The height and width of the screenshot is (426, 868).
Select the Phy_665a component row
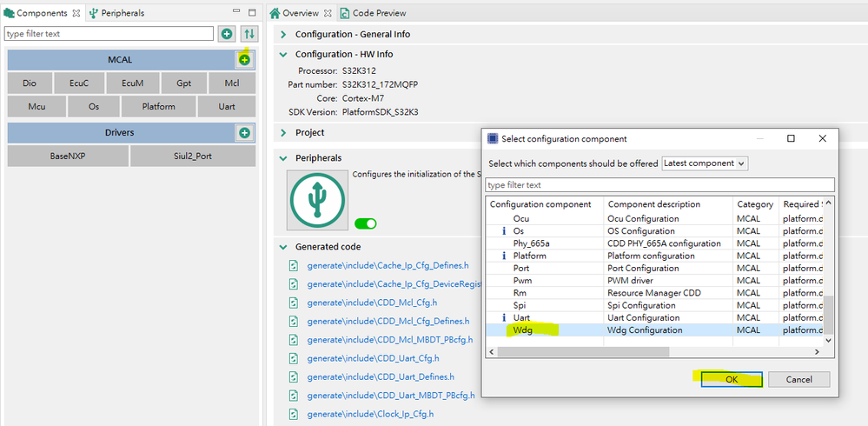655,243
